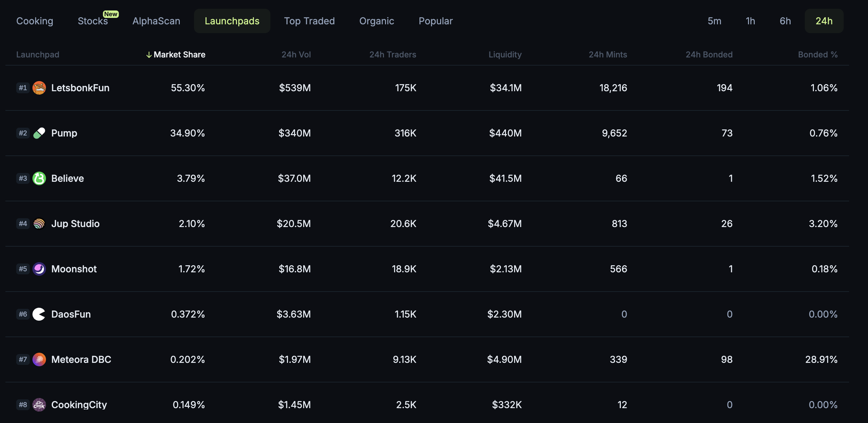Viewport: 868px width, 423px height.
Task: Switch timeframe to 5m
Action: pos(714,21)
